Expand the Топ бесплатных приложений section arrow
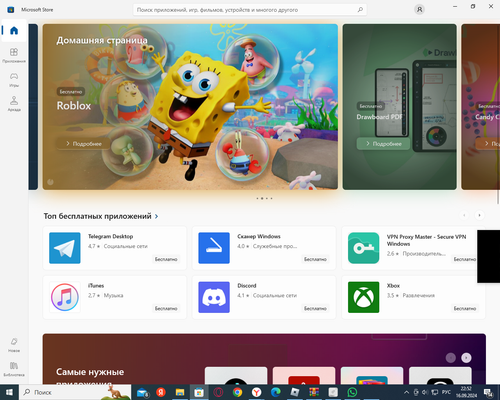500x400 pixels. 156,216
